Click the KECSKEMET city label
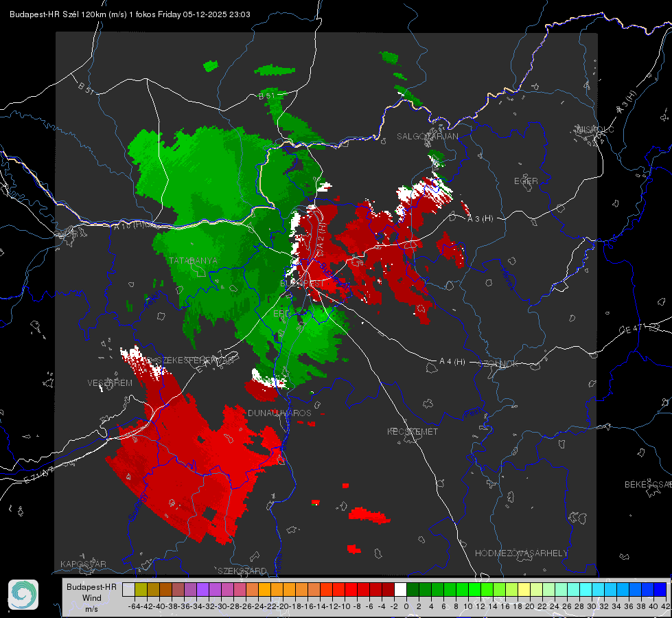This screenshot has width=672, height=618. pos(413,431)
